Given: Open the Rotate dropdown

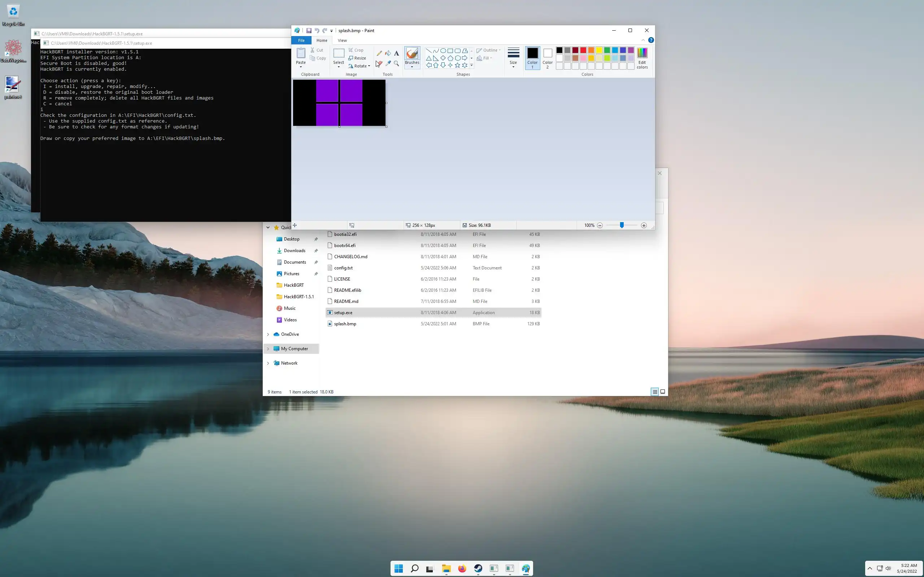Looking at the screenshot, I should [x=359, y=66].
